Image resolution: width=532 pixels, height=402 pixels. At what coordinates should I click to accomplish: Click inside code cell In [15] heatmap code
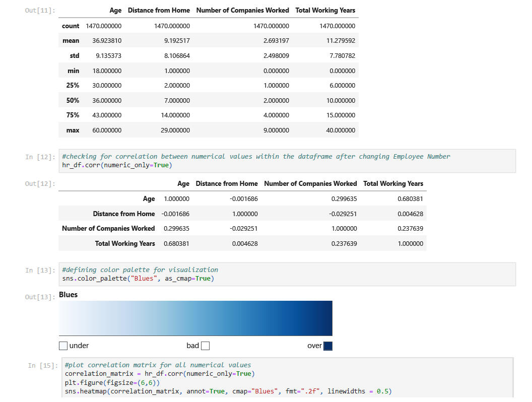click(x=287, y=378)
